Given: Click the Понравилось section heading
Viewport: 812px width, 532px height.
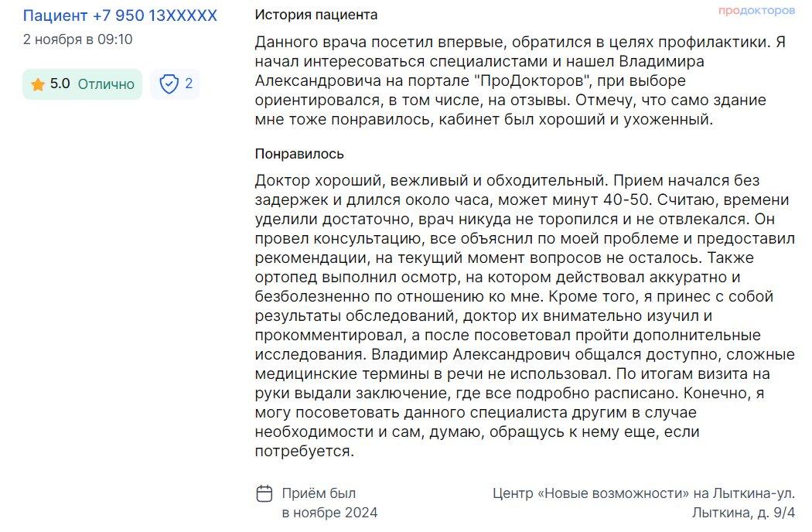Looking at the screenshot, I should point(299,154).
